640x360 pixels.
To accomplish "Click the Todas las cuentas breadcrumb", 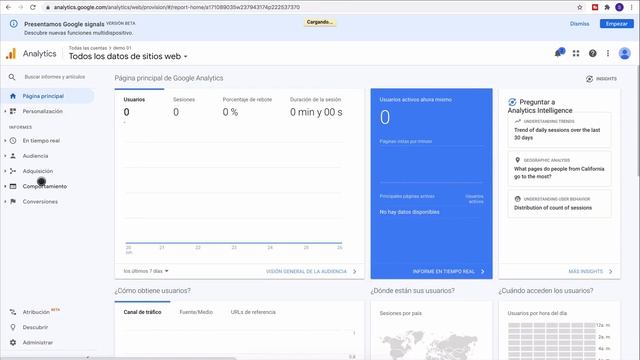I will pos(88,48).
